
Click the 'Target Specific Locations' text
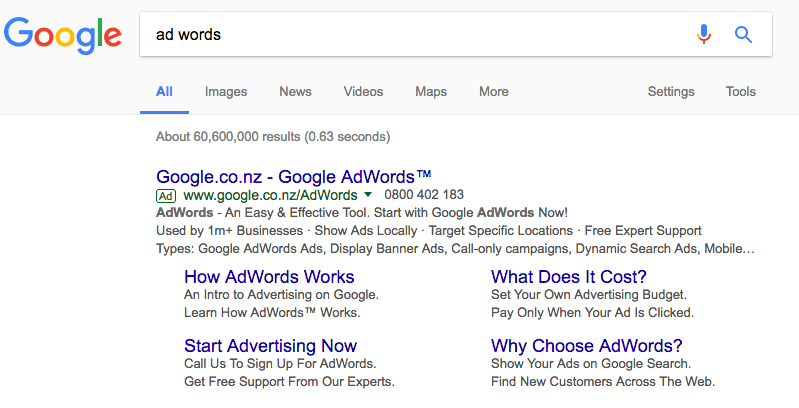tap(500, 231)
